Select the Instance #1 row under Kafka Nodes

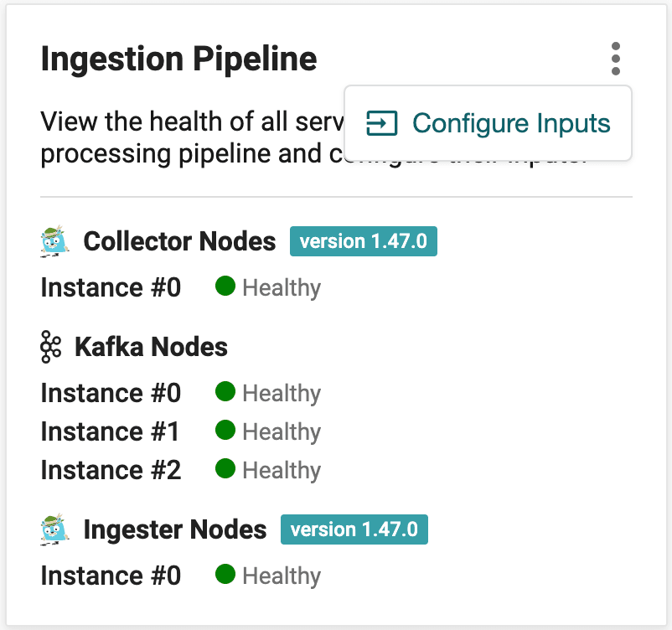coord(110,431)
